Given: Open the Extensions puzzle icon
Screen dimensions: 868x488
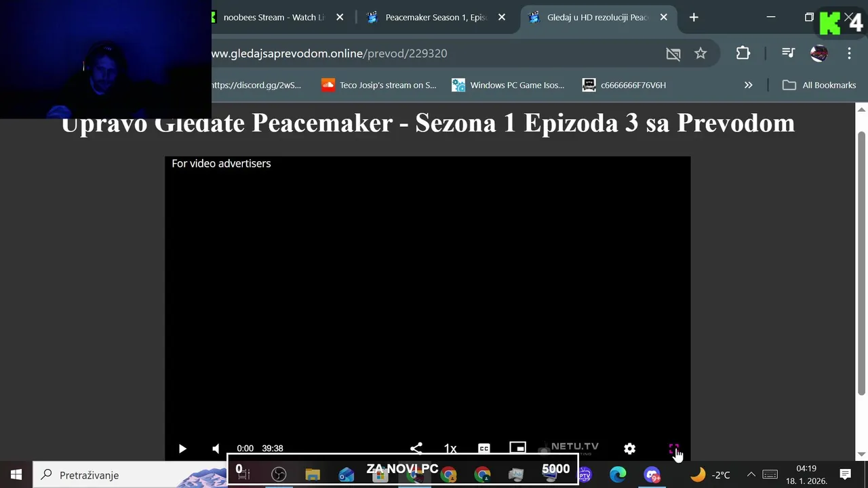Looking at the screenshot, I should 743,54.
